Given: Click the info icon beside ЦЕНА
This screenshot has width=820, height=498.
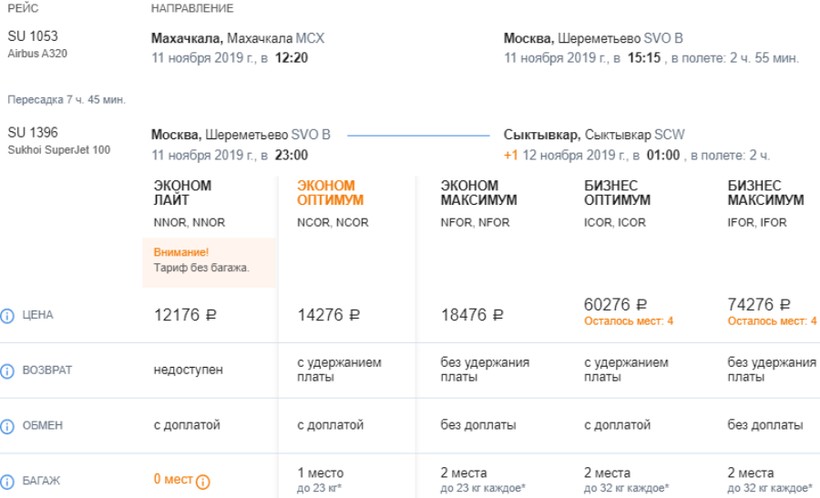Looking at the screenshot, I should click(8, 316).
